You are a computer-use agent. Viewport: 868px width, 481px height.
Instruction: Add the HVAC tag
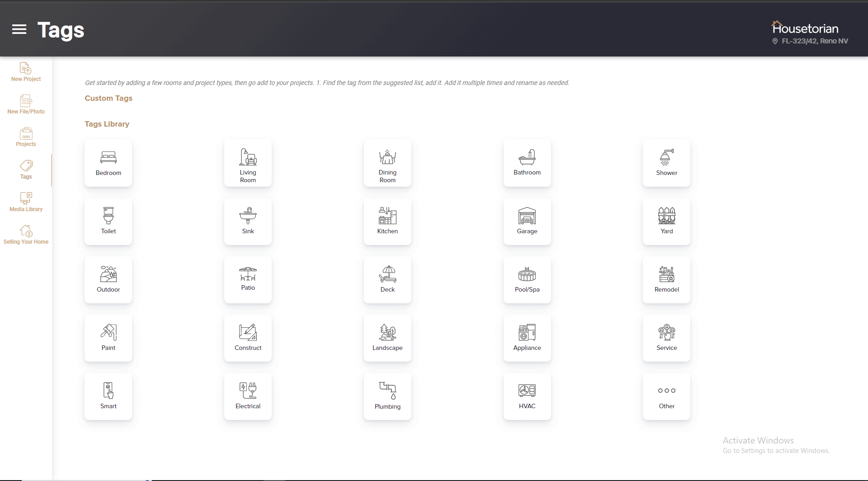click(527, 396)
